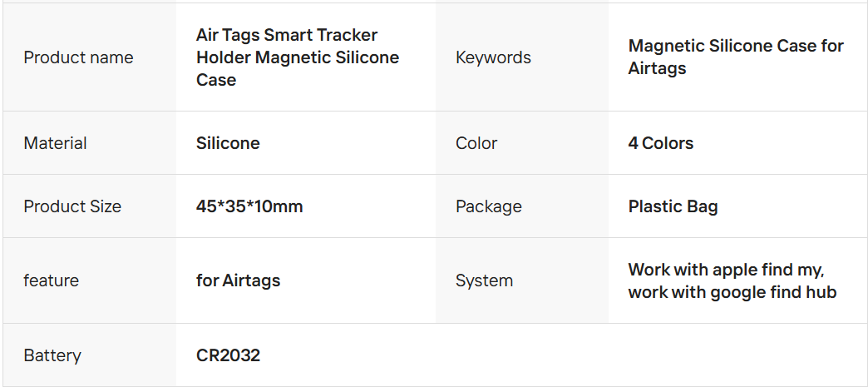Click 'work with google find hub' line
Image resolution: width=868 pixels, height=387 pixels.
[732, 292]
